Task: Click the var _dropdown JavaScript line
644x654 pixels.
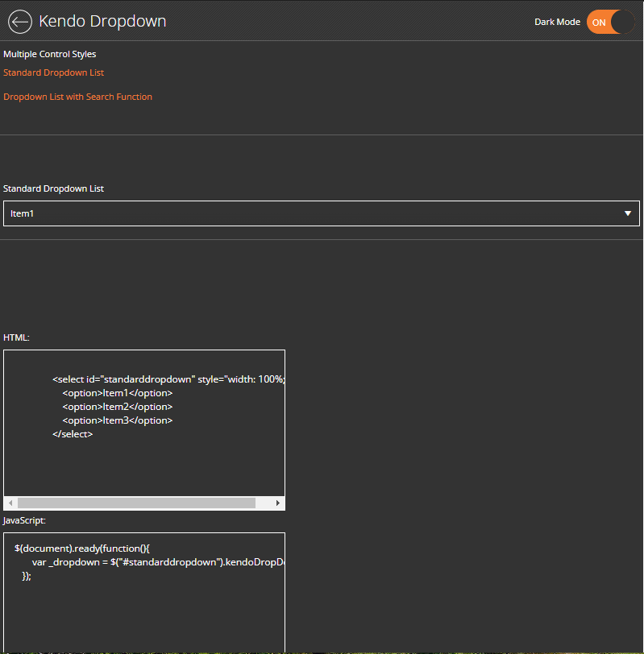Action: pyautogui.click(x=158, y=562)
